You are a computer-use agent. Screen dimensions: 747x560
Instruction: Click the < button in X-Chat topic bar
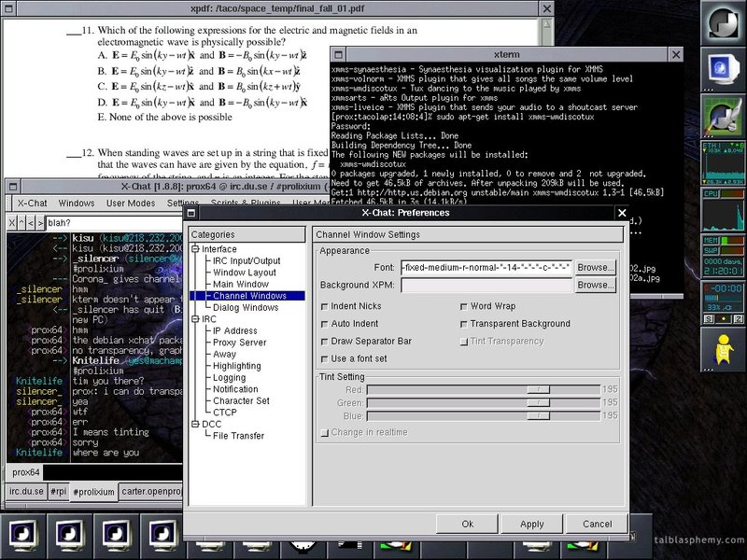(31, 222)
